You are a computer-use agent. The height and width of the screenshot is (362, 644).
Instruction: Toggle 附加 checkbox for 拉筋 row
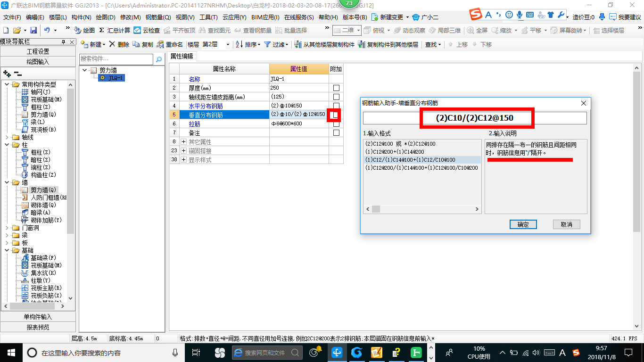click(x=336, y=123)
